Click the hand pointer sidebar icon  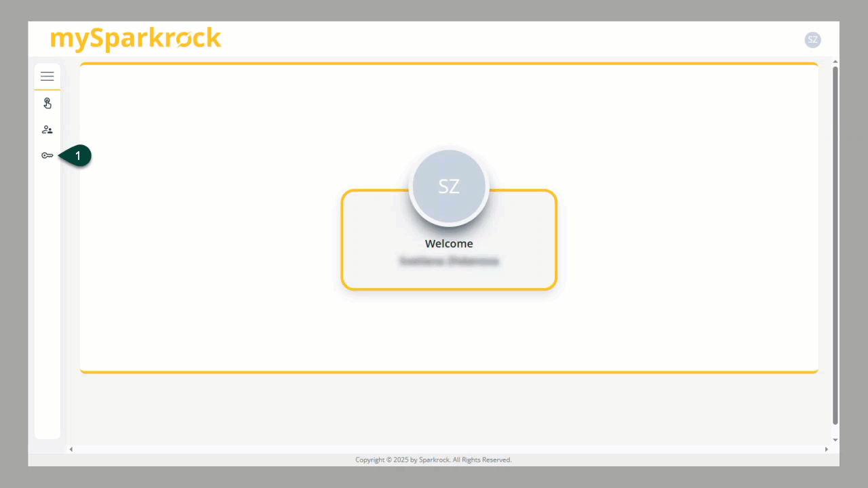click(47, 103)
